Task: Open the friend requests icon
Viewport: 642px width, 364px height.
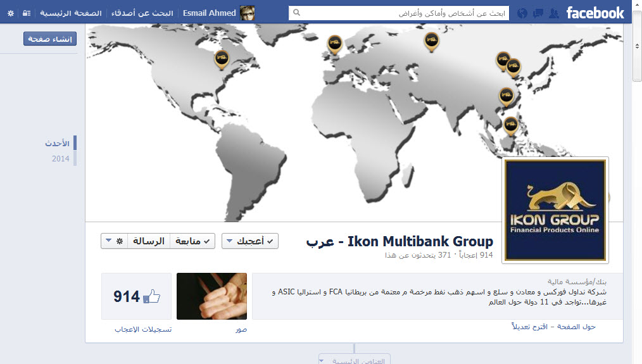Action: click(554, 13)
